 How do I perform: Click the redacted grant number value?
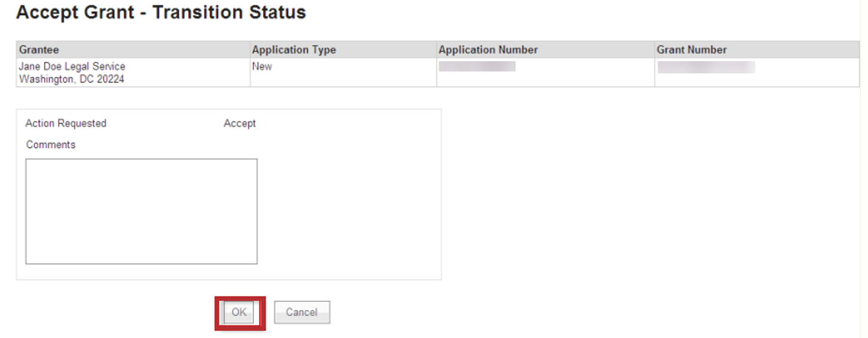[706, 67]
